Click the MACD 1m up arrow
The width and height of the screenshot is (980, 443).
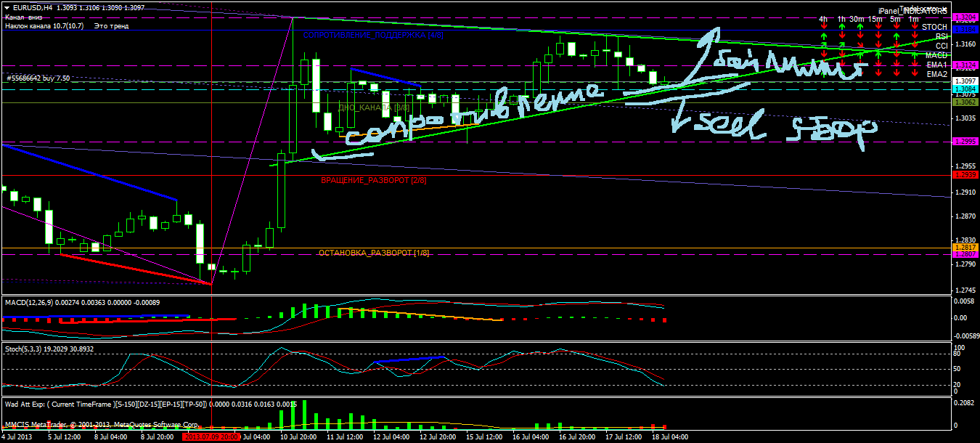pos(915,55)
